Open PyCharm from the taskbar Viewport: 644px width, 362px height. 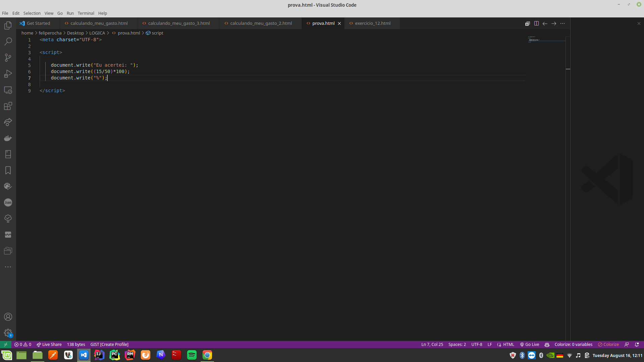[115, 355]
